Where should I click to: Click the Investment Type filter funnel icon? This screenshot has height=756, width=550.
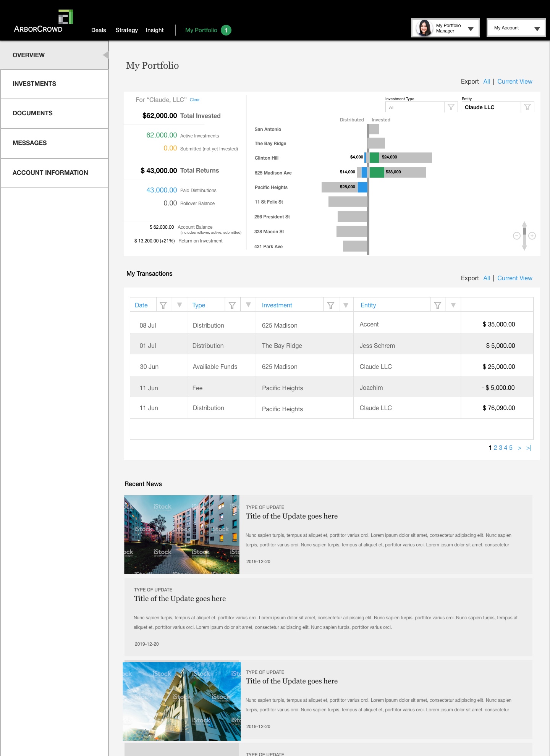click(451, 107)
